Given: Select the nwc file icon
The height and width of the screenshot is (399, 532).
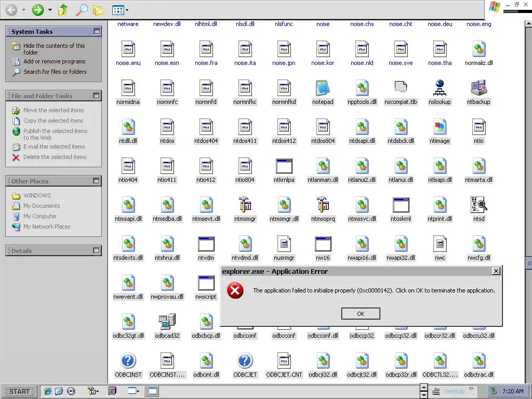Looking at the screenshot, I should [440, 244].
